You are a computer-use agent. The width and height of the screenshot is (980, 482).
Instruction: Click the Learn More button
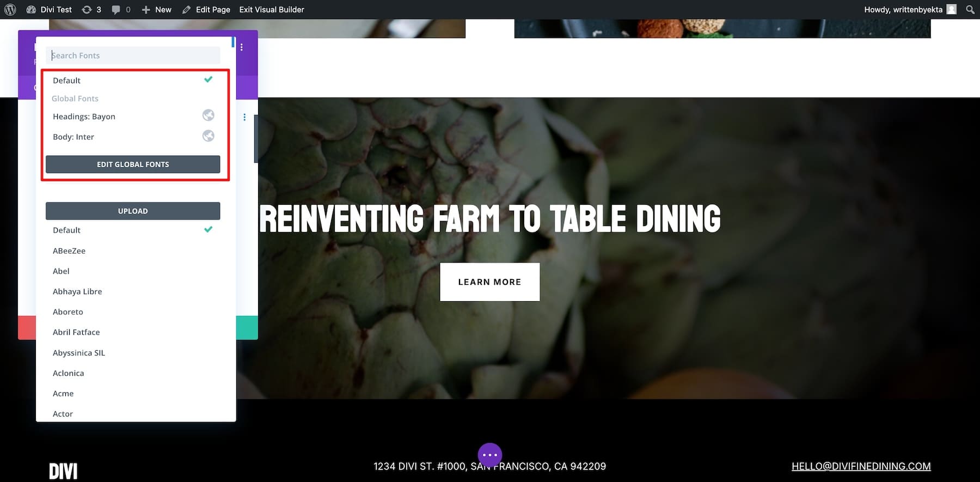pyautogui.click(x=489, y=282)
